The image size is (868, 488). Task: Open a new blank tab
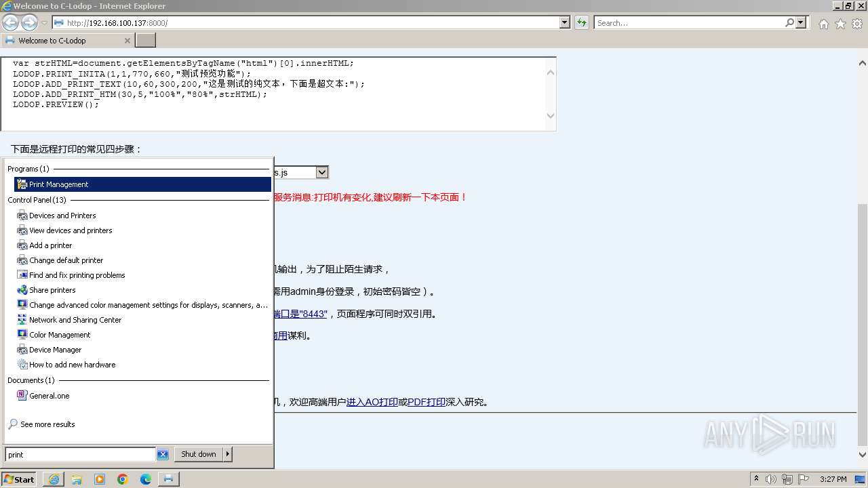point(146,41)
